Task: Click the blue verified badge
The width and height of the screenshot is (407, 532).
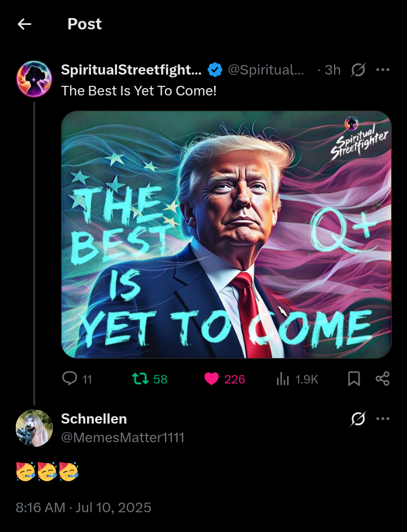Action: click(214, 70)
